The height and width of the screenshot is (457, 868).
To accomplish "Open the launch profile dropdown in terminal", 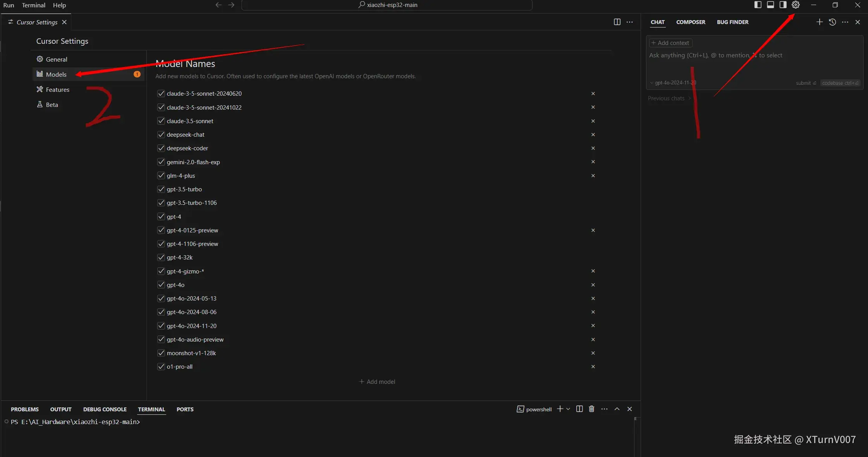I will point(568,409).
